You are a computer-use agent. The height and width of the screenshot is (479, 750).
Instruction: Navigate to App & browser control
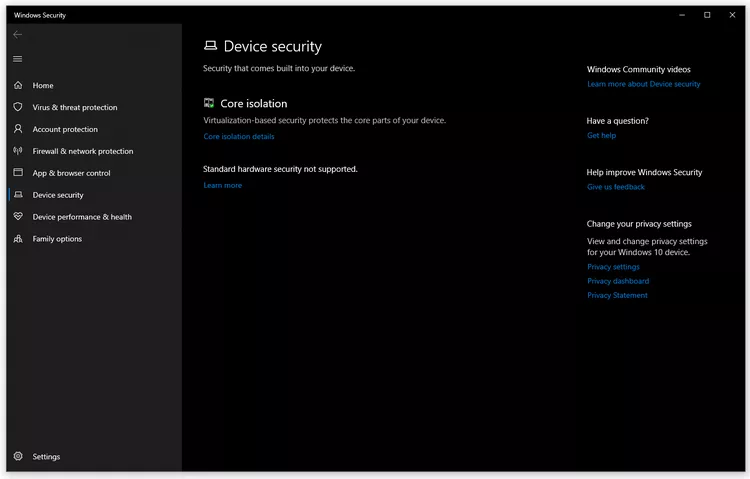coord(94,173)
